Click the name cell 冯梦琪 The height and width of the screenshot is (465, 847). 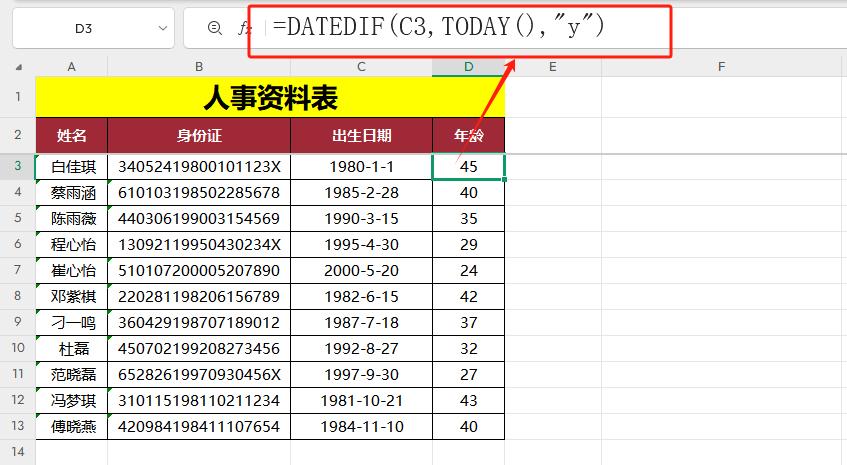click(x=71, y=401)
